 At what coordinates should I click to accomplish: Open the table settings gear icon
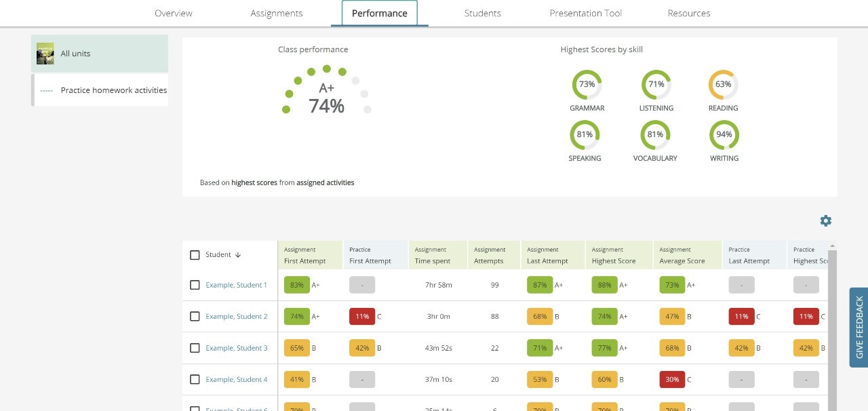825,220
